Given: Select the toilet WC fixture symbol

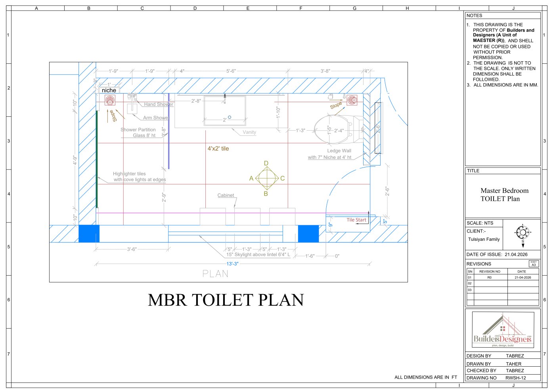Looking at the screenshot, I should click(339, 129).
